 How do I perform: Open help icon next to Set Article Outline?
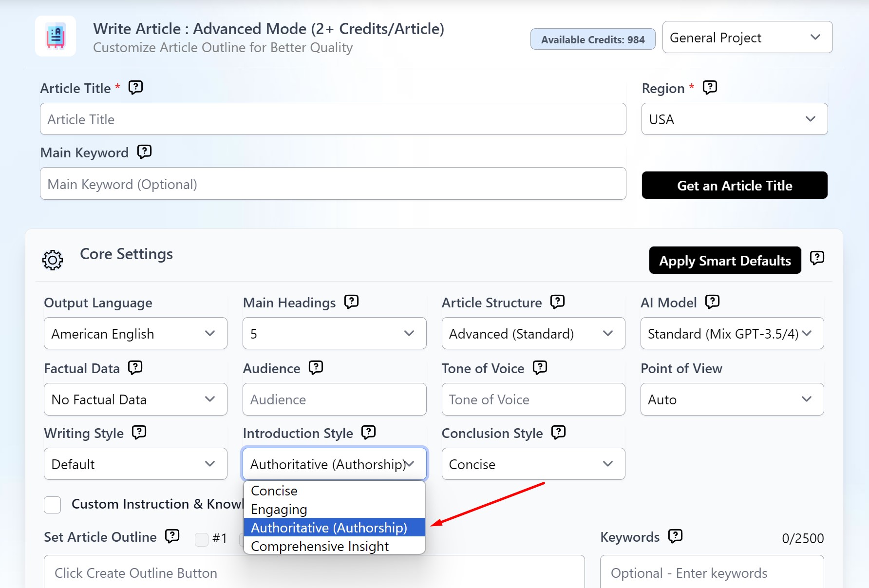pyautogui.click(x=172, y=536)
